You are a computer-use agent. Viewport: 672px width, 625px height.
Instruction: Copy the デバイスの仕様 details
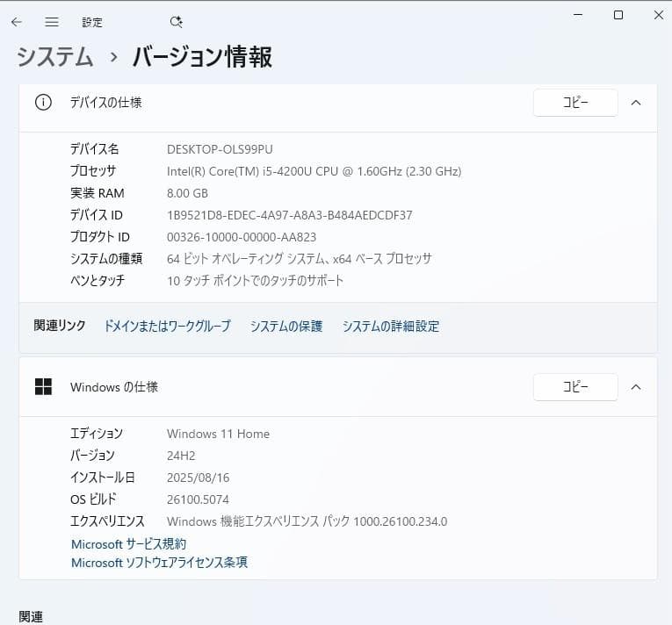(575, 103)
